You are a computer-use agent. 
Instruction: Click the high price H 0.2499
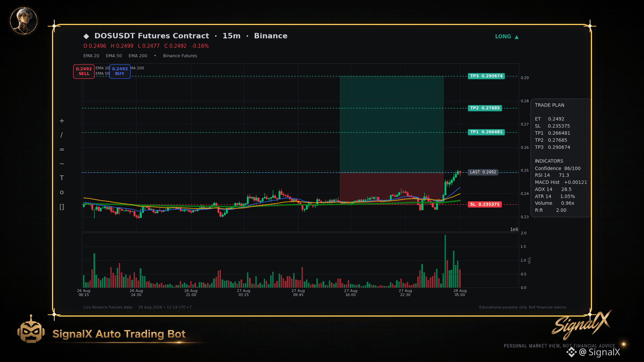tap(122, 46)
